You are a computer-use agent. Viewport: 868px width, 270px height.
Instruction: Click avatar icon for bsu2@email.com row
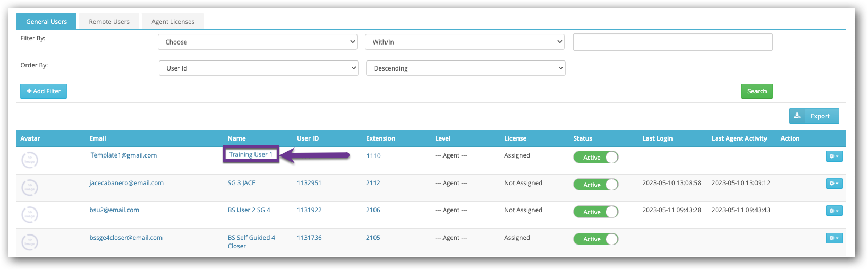(30, 214)
